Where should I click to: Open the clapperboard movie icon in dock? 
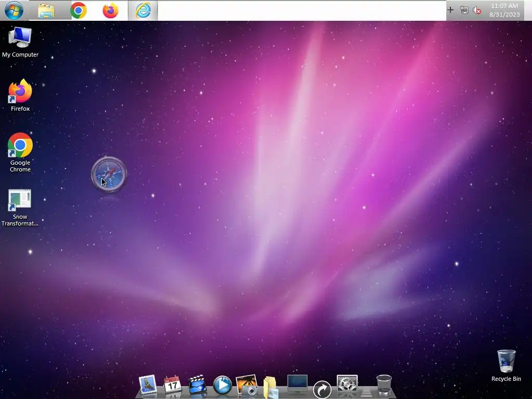pyautogui.click(x=197, y=385)
